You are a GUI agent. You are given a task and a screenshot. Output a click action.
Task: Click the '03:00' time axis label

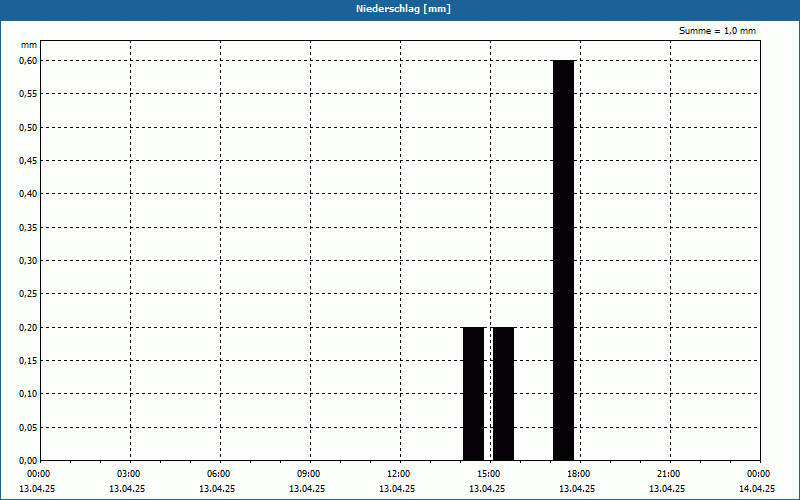pos(129,474)
